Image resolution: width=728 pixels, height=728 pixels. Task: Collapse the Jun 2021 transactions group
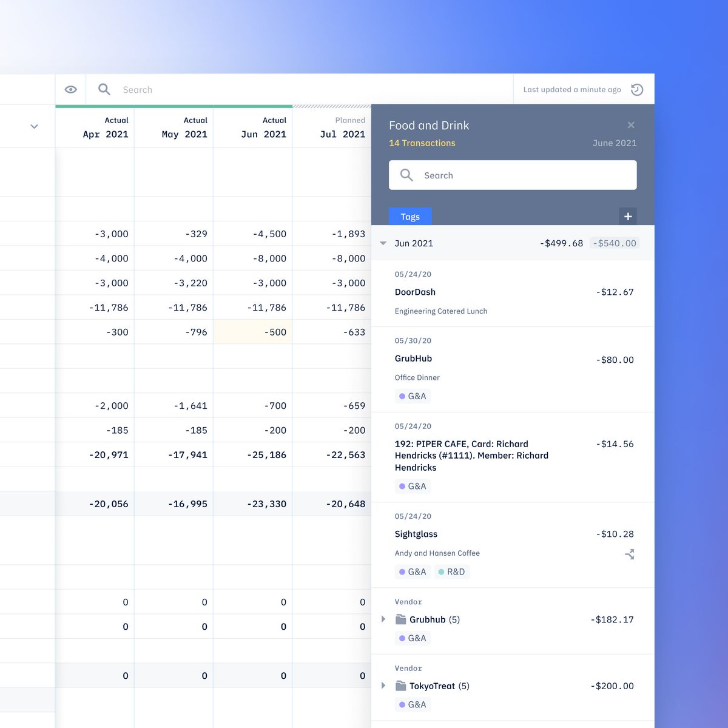click(383, 243)
